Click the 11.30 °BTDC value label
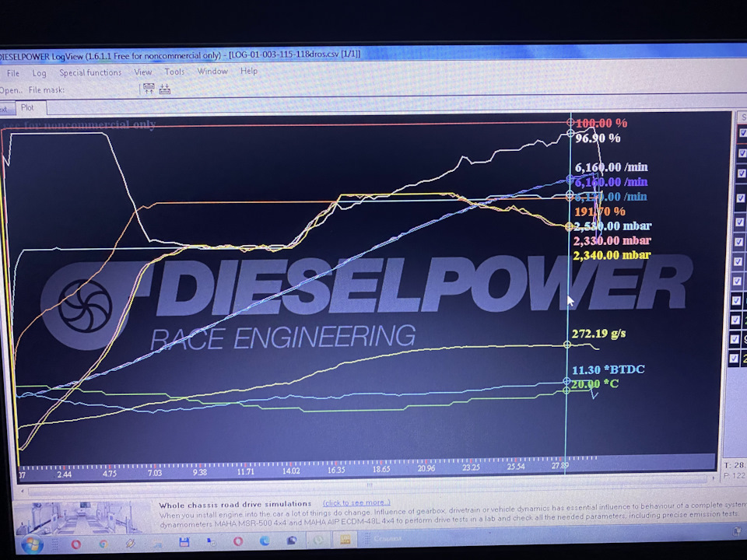 click(608, 369)
